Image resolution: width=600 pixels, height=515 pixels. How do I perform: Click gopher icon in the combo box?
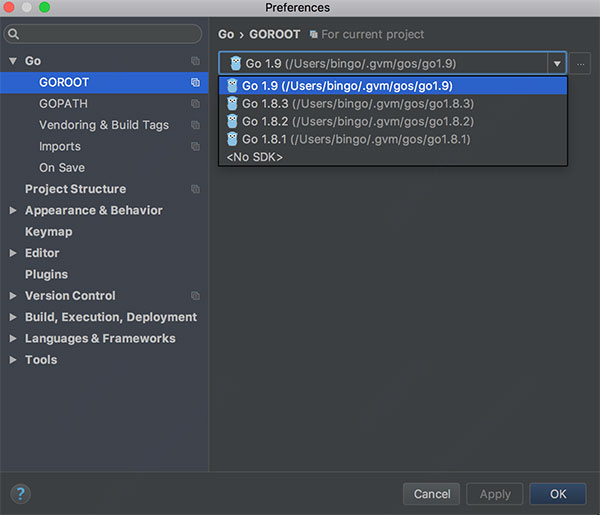pos(236,64)
